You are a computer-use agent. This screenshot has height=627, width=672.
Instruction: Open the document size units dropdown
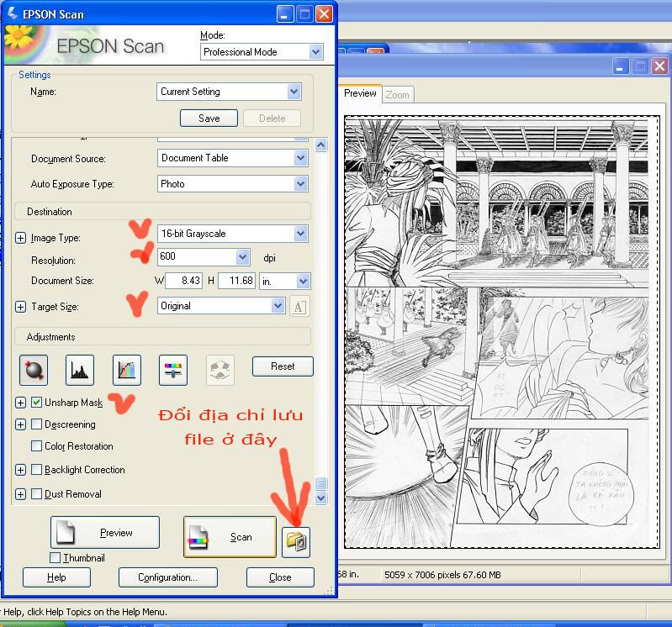285,282
